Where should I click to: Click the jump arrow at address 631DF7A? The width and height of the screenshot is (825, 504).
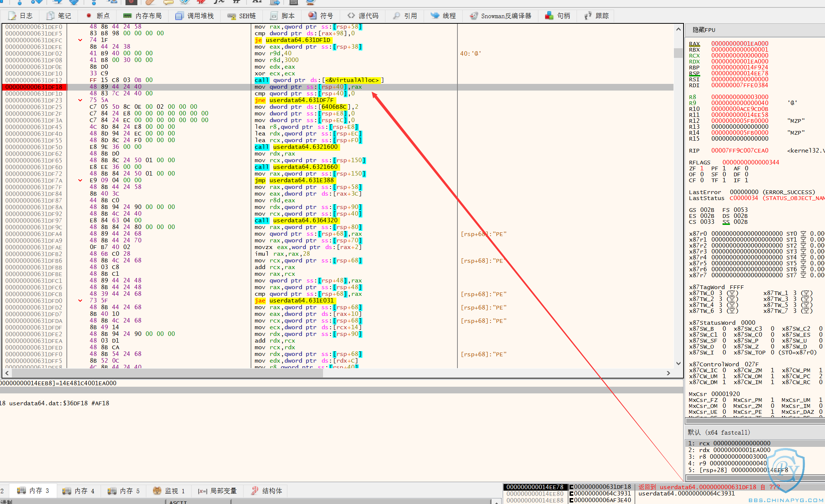80,180
